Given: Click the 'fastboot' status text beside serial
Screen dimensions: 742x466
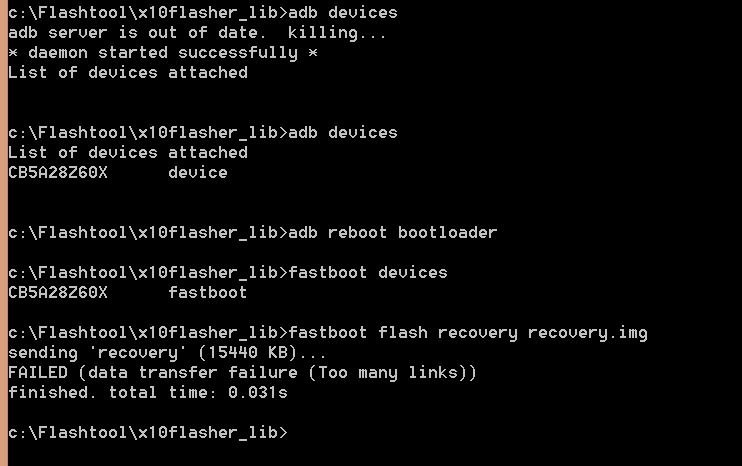Looking at the screenshot, I should (x=208, y=292).
